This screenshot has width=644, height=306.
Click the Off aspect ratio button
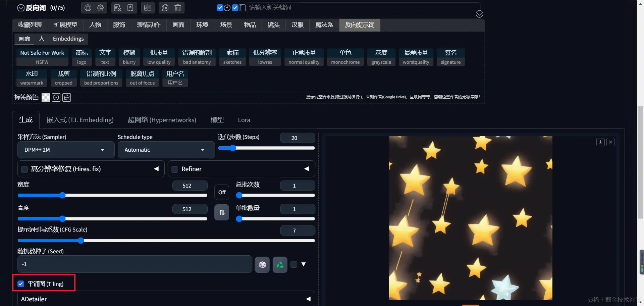click(222, 192)
